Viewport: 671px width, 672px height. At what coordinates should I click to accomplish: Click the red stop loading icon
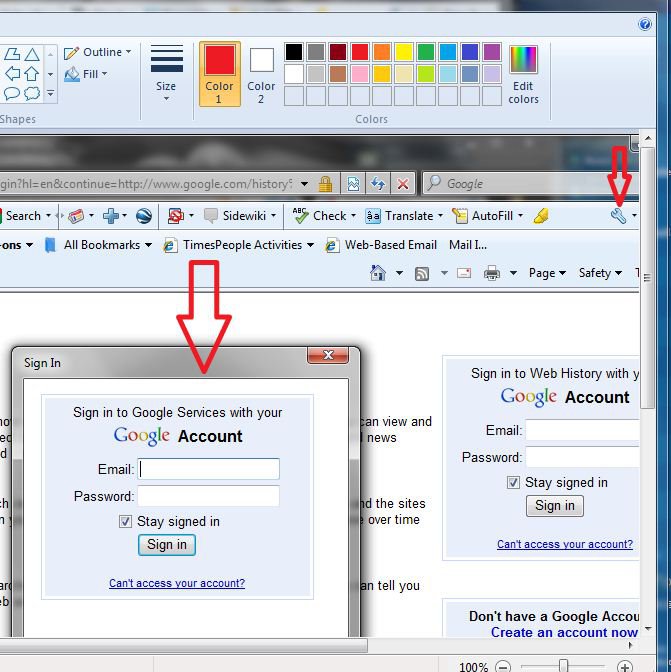(403, 184)
